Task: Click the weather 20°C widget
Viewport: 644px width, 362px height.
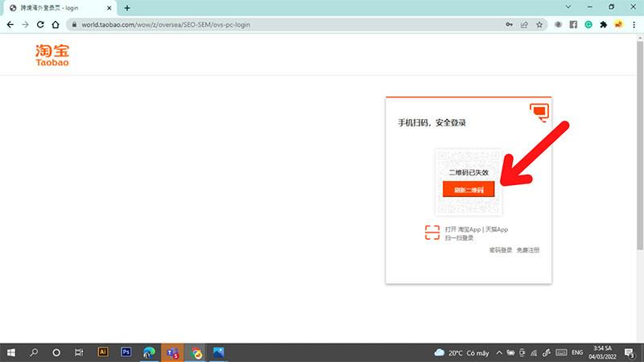Action: (461, 352)
